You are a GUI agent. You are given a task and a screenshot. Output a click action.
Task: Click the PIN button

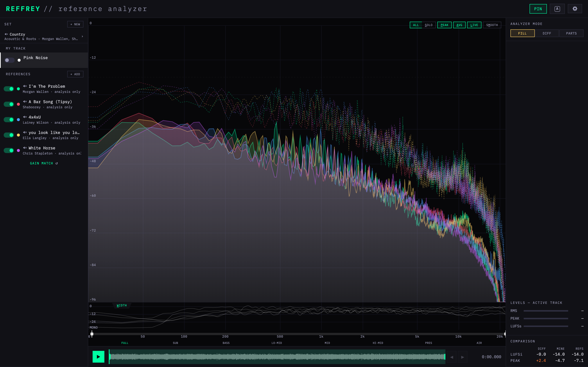538,9
